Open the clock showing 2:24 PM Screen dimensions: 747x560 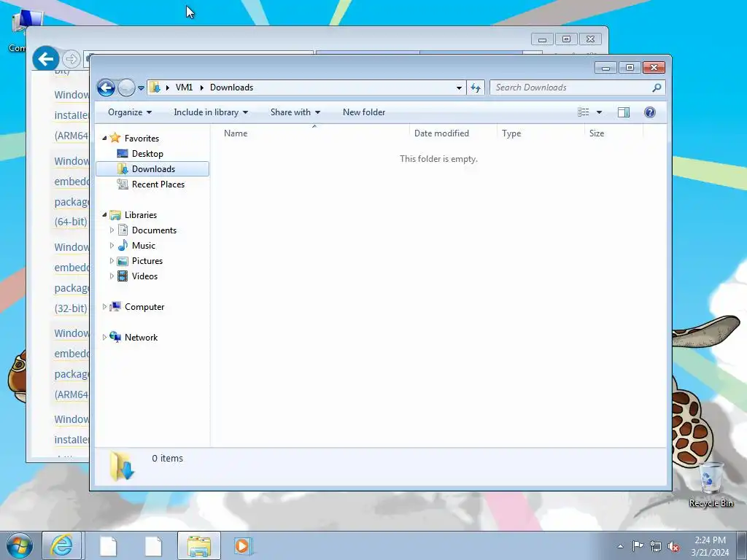tap(711, 546)
